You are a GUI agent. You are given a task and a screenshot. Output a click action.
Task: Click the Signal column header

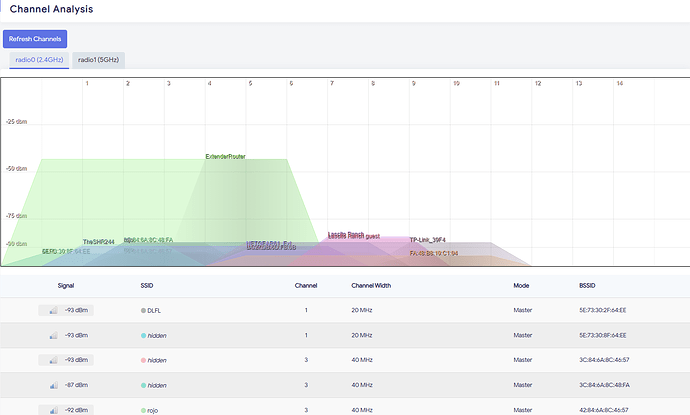point(66,286)
